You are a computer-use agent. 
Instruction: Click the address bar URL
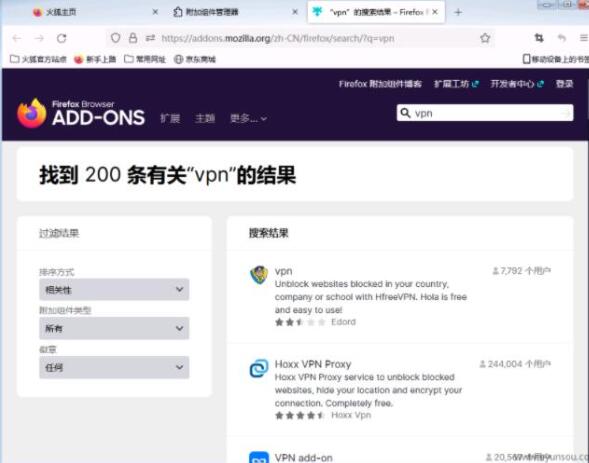click(278, 38)
